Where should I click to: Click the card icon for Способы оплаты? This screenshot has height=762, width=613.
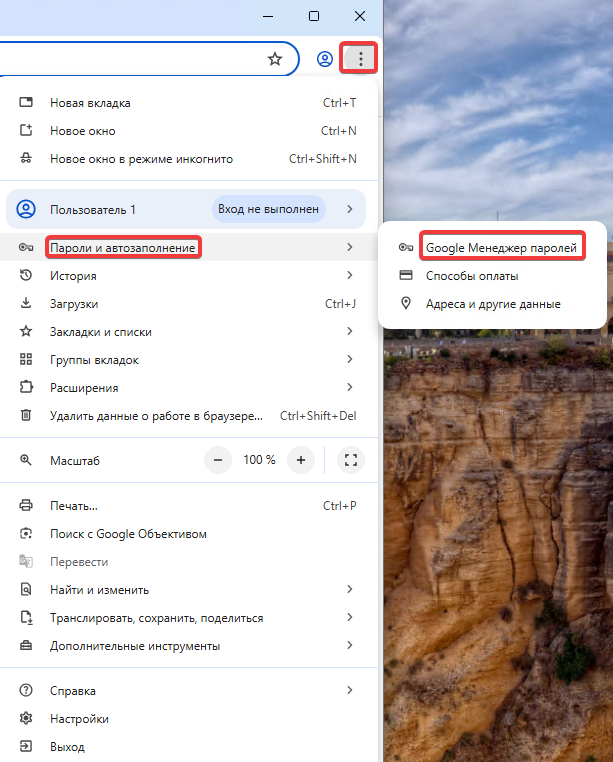click(405, 275)
